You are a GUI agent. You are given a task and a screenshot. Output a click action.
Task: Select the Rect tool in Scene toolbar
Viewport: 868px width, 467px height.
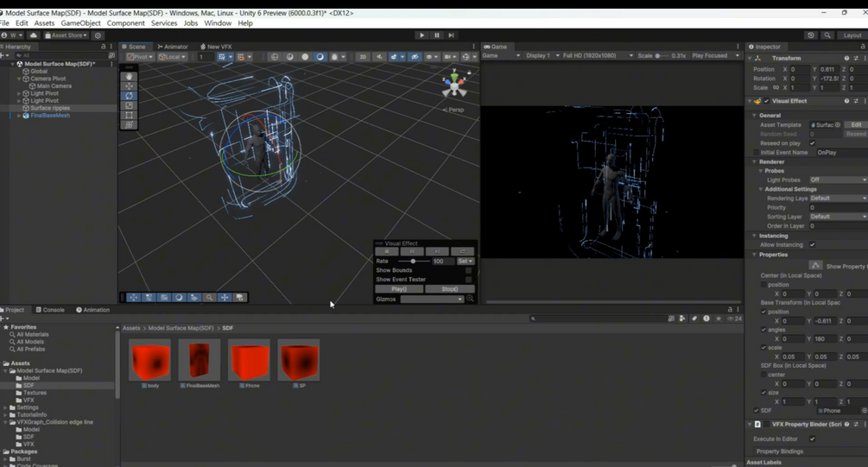[x=129, y=115]
